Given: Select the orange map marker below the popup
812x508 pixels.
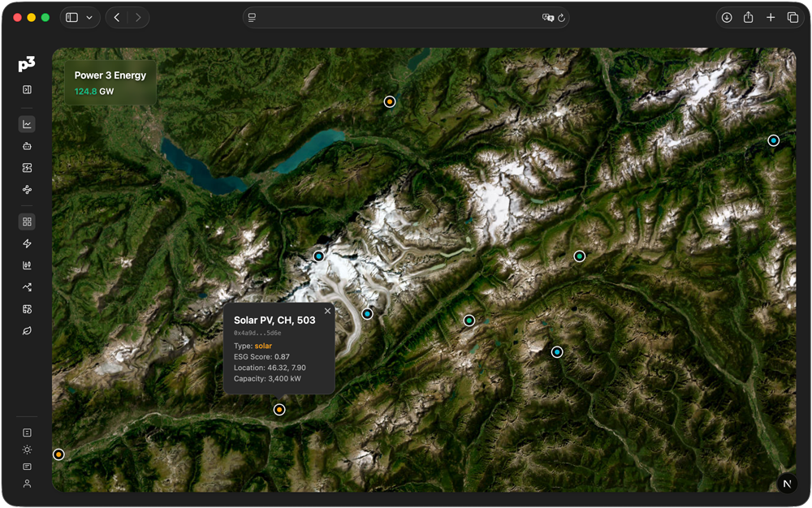Looking at the screenshot, I should pos(279,410).
